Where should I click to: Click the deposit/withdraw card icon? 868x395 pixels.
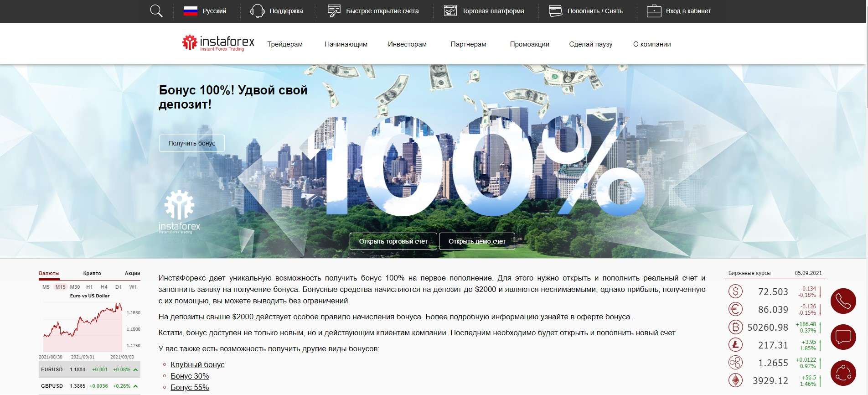point(555,11)
